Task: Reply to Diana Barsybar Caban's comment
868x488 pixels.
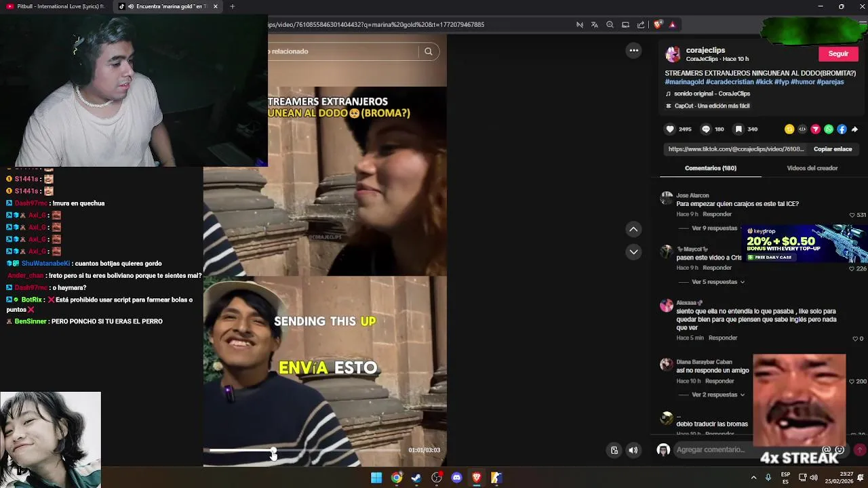Action: 719,381
